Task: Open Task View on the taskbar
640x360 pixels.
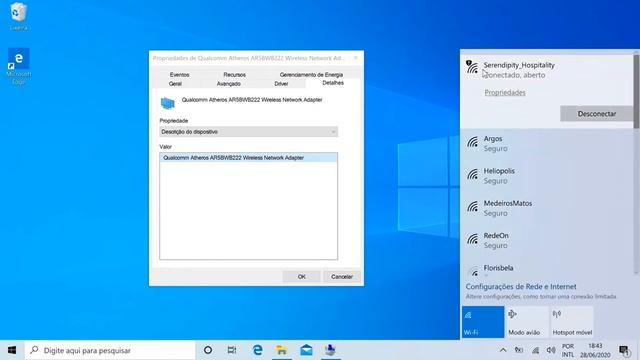Action: [x=232, y=350]
